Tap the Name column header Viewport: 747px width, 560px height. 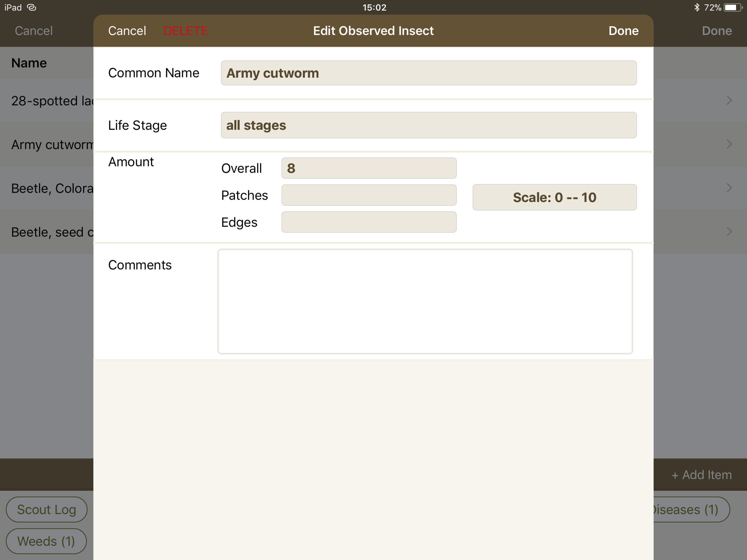29,63
